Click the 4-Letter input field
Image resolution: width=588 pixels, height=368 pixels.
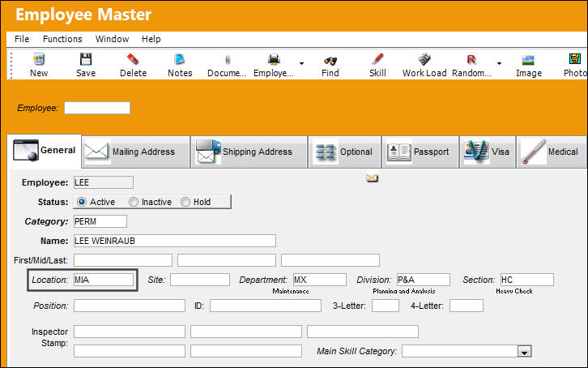click(x=467, y=306)
